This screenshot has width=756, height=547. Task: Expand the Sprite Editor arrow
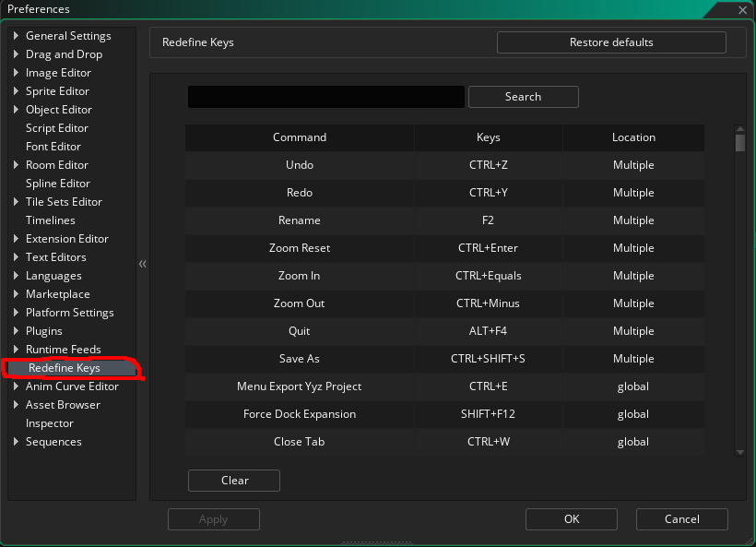16,90
